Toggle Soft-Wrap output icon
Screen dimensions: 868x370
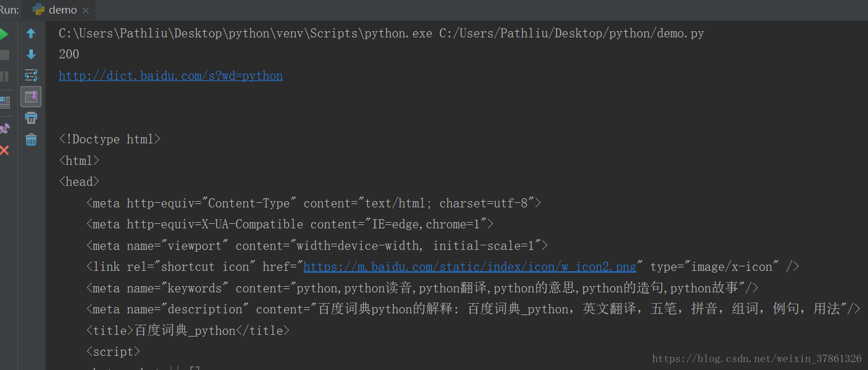click(31, 75)
